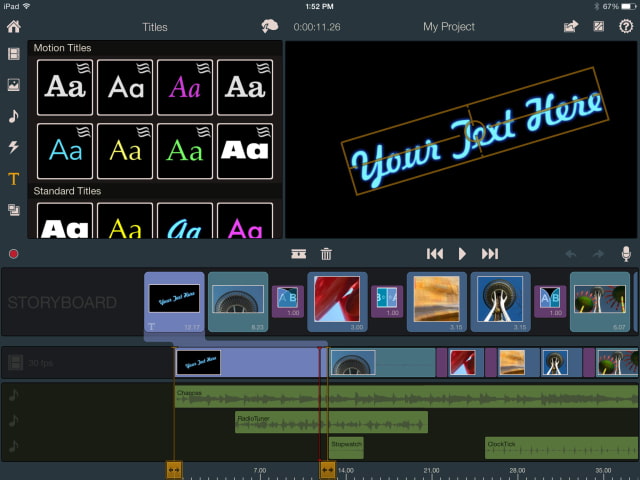Click the razor split clip tool

pos(298,254)
